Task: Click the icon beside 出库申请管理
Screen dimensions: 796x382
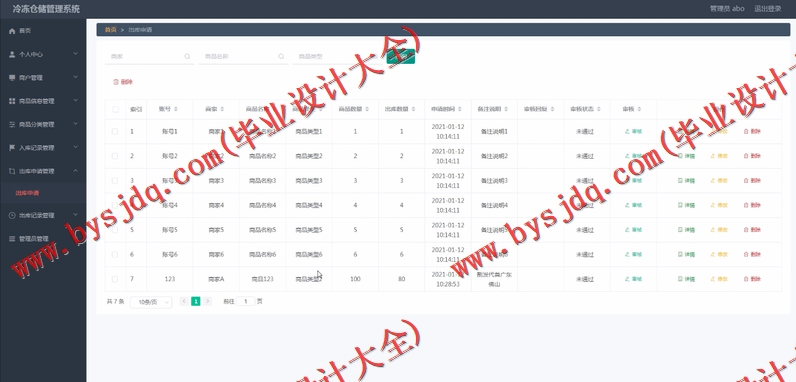Action: (12, 171)
